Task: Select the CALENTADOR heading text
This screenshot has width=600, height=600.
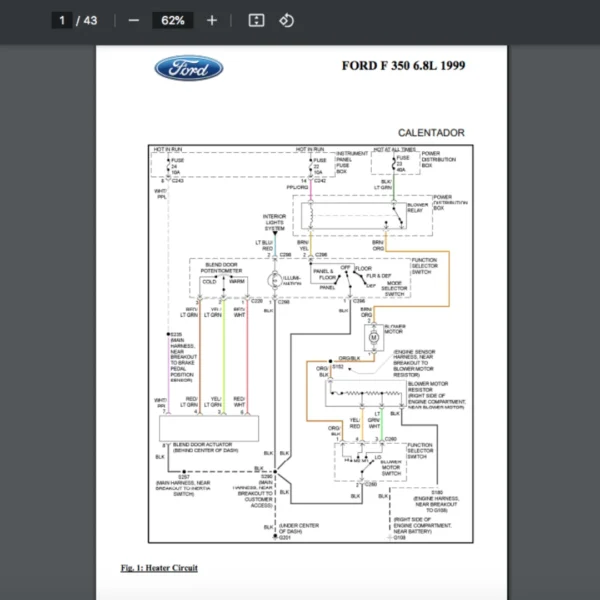Action: coord(431,132)
